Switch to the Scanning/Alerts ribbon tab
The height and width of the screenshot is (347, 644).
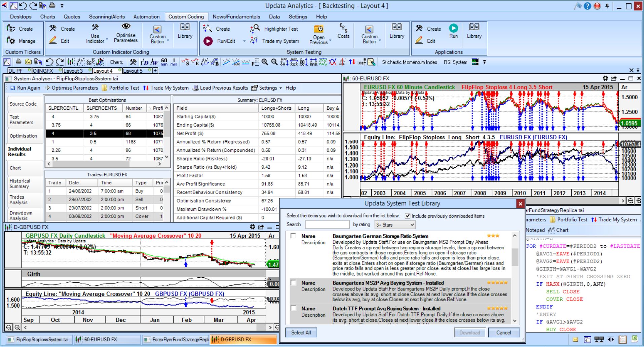[x=107, y=16]
